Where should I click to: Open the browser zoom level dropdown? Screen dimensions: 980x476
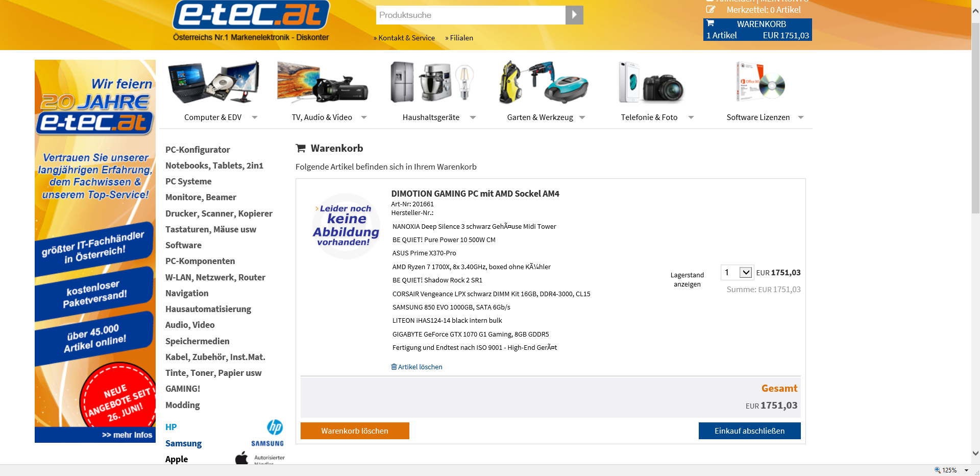coord(966,470)
